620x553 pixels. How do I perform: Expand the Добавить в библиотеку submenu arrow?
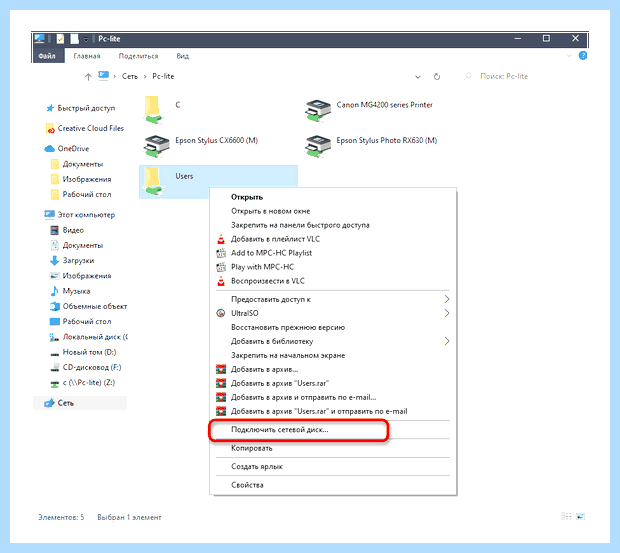(x=446, y=341)
